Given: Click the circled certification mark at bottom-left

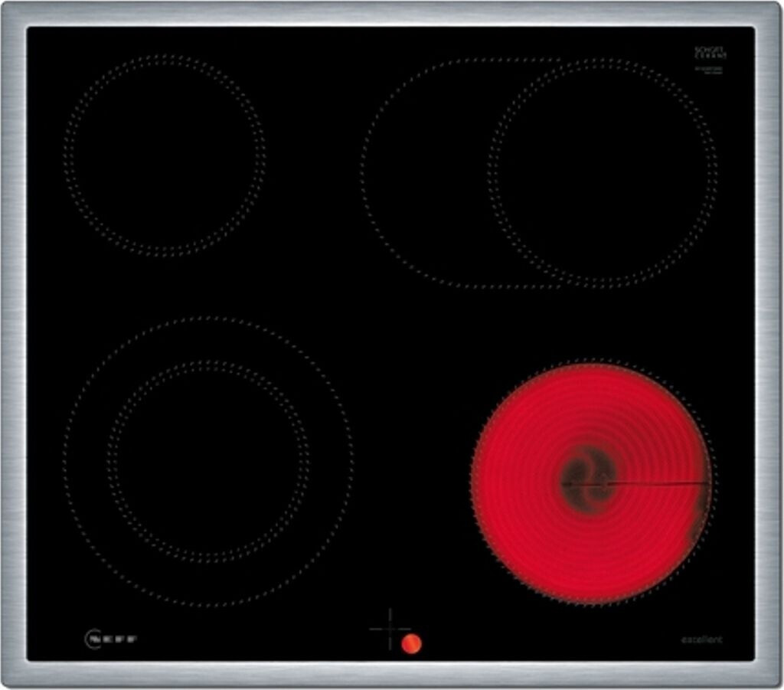Looking at the screenshot, I should (x=93, y=638).
